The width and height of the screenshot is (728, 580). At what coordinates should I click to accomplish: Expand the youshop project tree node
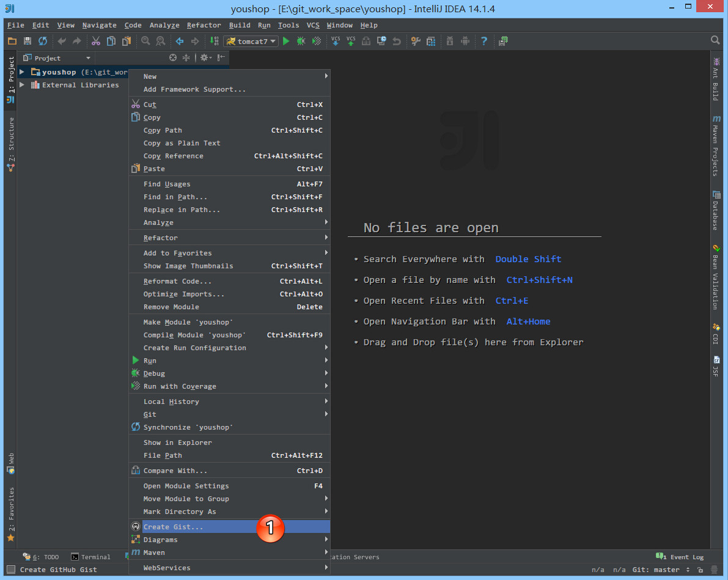pos(22,72)
